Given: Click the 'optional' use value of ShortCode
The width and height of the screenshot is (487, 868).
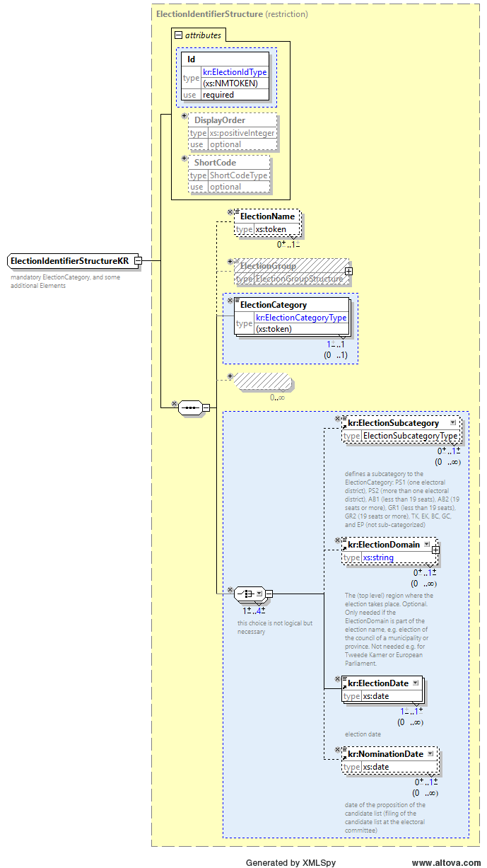Looking at the screenshot, I should click(x=225, y=187).
